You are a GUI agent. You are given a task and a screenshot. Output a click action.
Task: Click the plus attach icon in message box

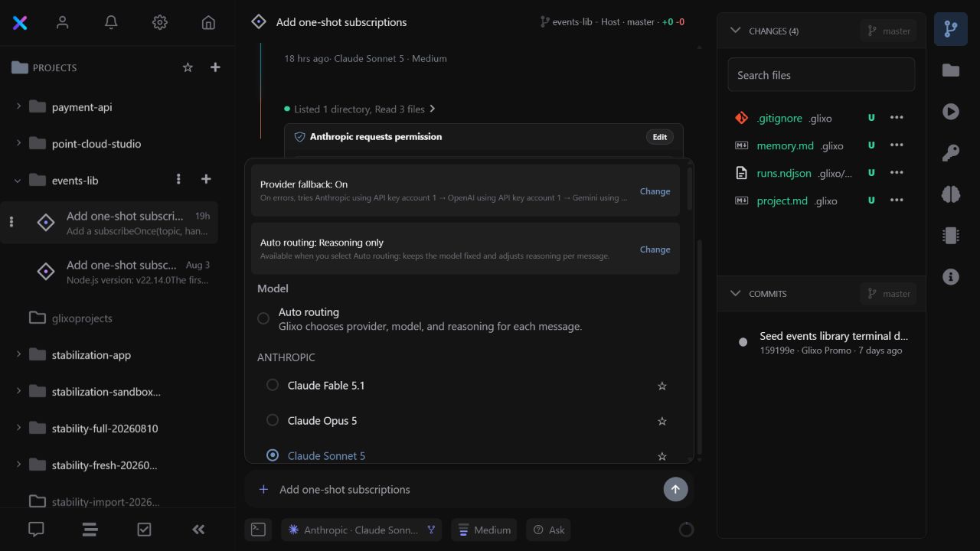pyautogui.click(x=263, y=489)
